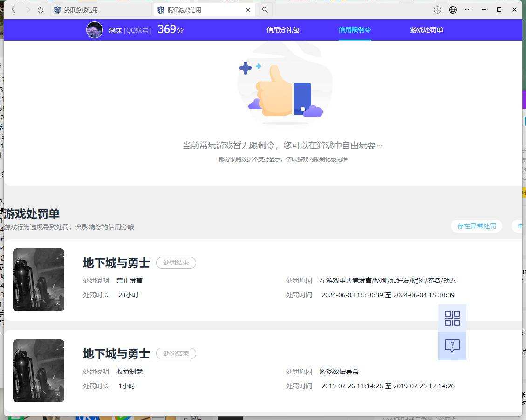
Task: Click the 369分 credit score
Action: (171, 29)
